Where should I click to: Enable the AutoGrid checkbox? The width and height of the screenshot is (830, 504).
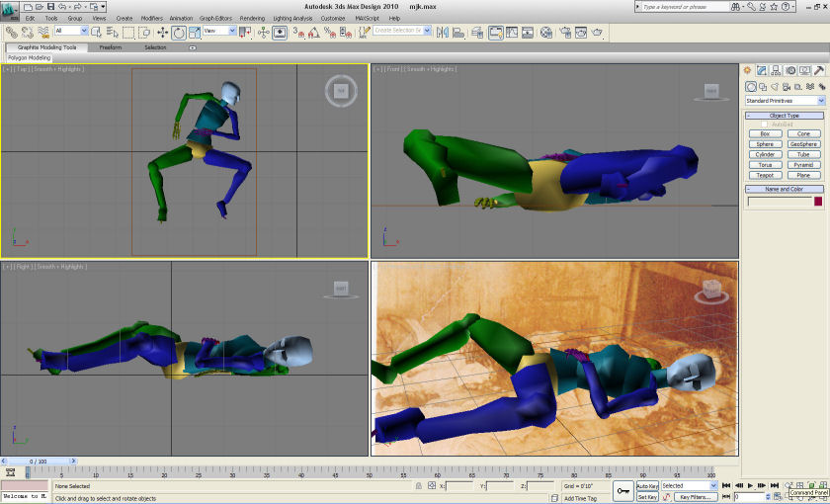[x=762, y=125]
